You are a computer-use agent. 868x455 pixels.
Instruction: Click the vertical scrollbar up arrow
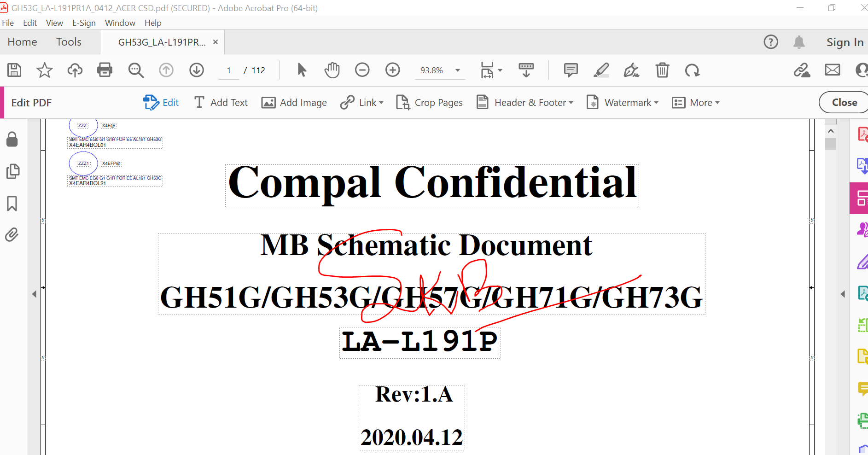831,131
